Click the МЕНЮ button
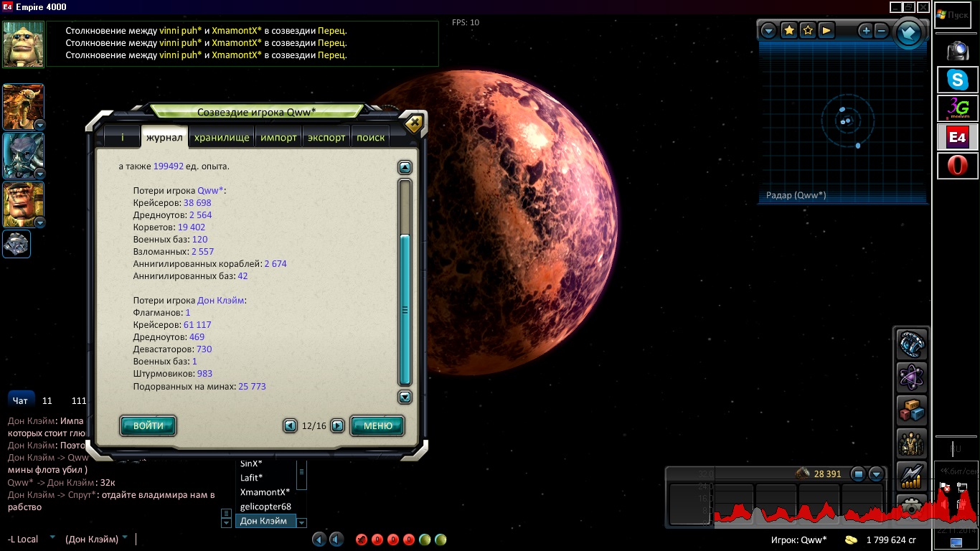This screenshot has width=980, height=551. point(377,425)
